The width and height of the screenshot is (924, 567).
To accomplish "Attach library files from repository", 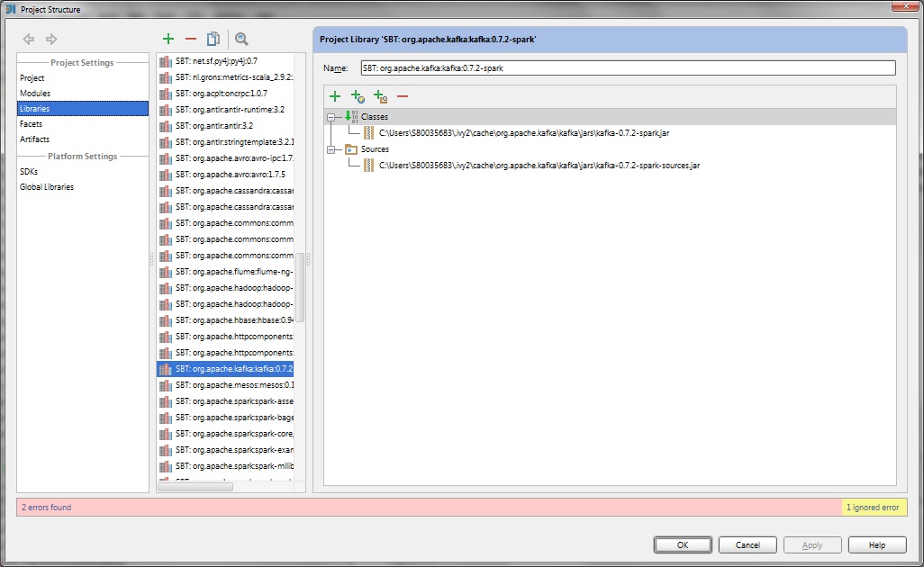I will [357, 95].
